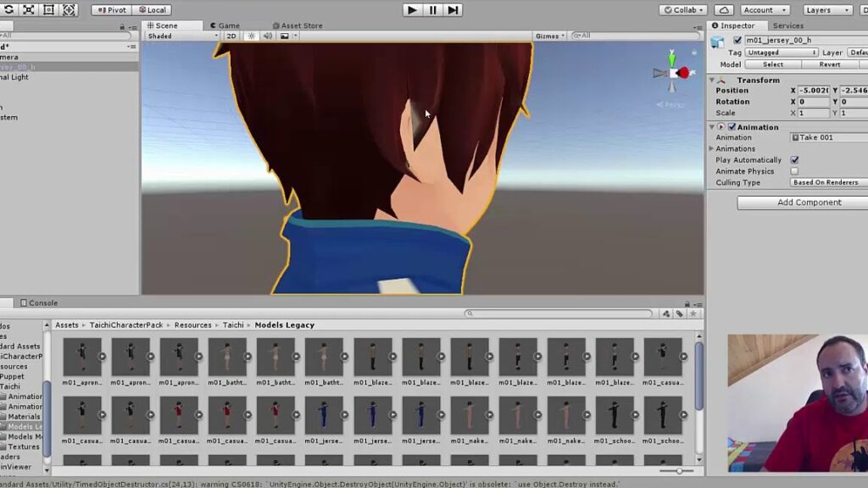Open the Services tab
This screenshot has width=868, height=488.
pyautogui.click(x=787, y=25)
